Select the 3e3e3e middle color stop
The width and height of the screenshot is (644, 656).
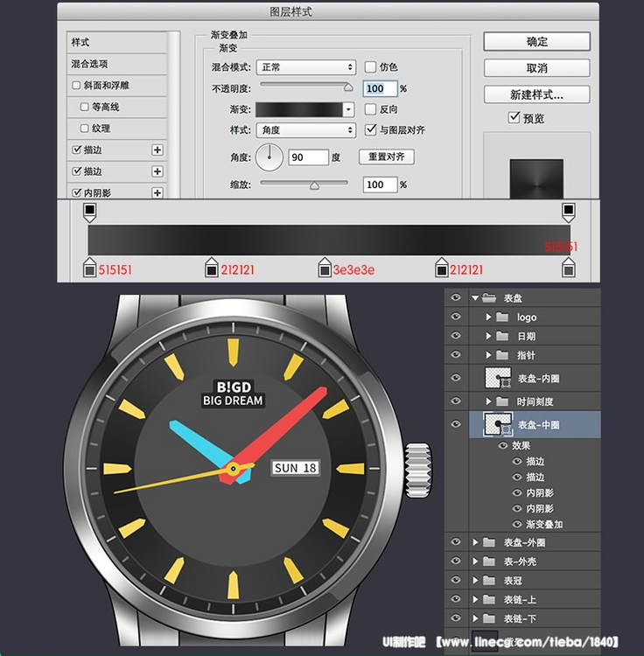pos(325,268)
